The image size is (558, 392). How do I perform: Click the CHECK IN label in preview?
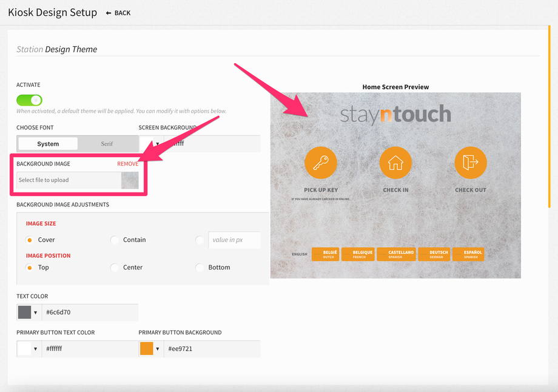395,190
